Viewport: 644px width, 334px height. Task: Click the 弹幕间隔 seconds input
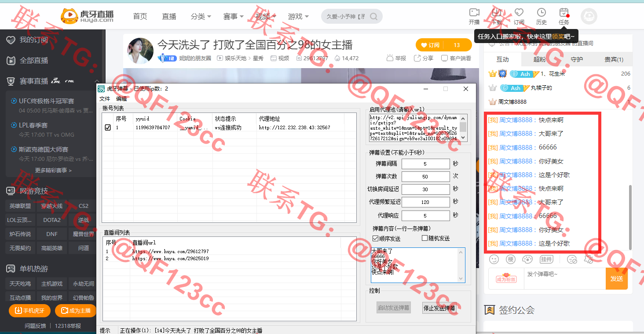click(425, 164)
